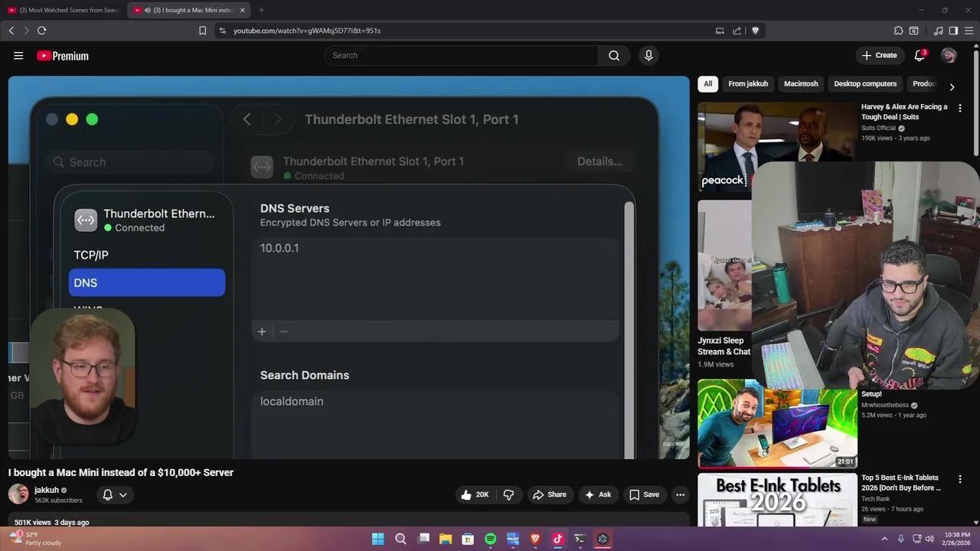Close the Mac Mini video browser tab
Screen dimensions: 980x551
[243, 10]
